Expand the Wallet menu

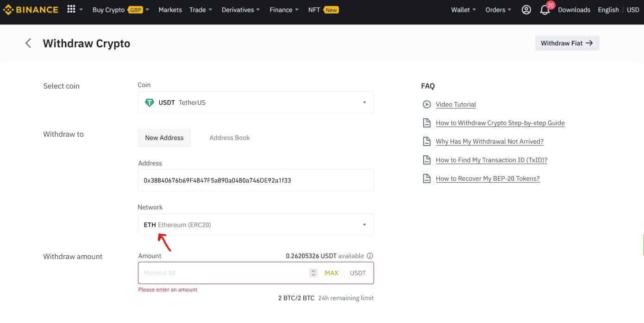(x=463, y=10)
